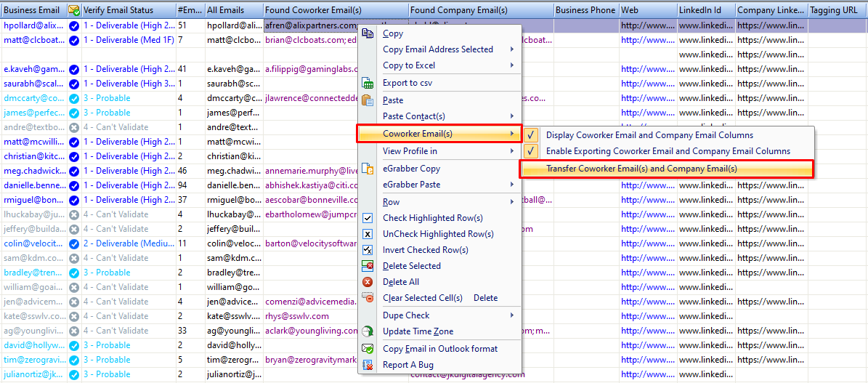Click the envelope verify-status column header icon
The width and height of the screenshot is (868, 383).
(x=73, y=9)
